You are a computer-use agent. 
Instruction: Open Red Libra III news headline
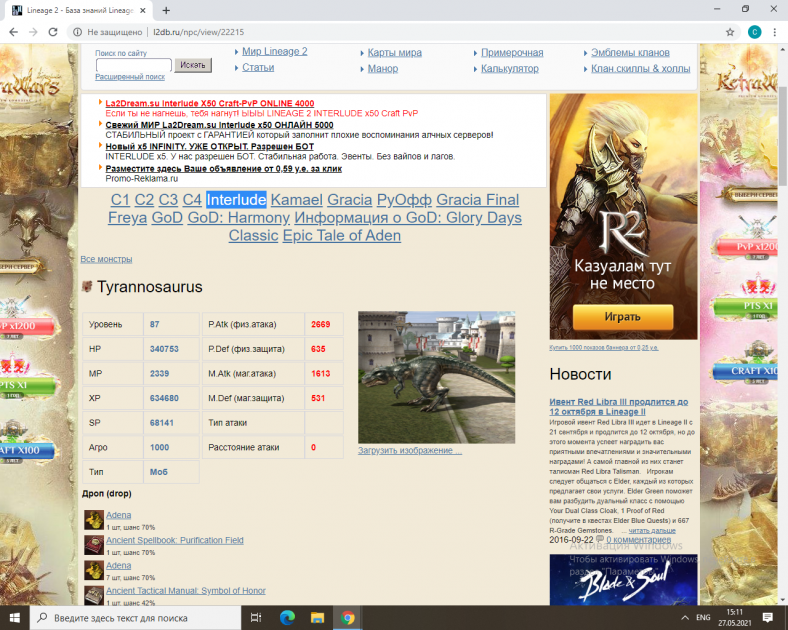[619, 407]
